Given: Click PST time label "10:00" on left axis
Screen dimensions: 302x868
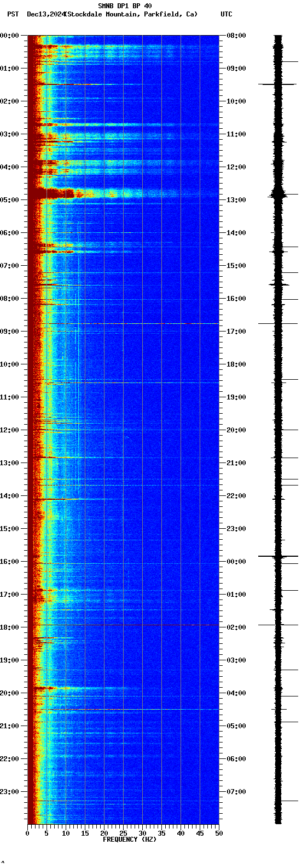Looking at the screenshot, I should pos(9,364).
